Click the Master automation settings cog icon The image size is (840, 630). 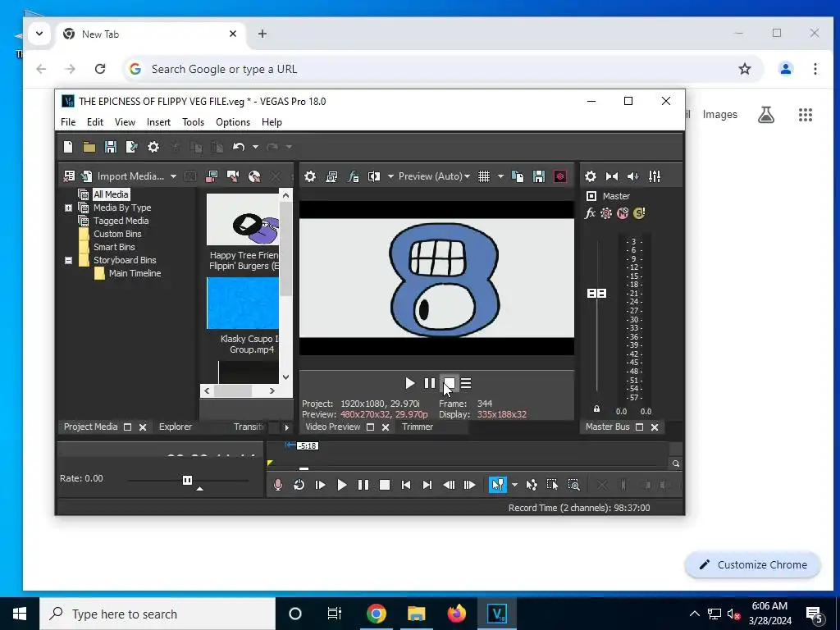[x=606, y=213]
